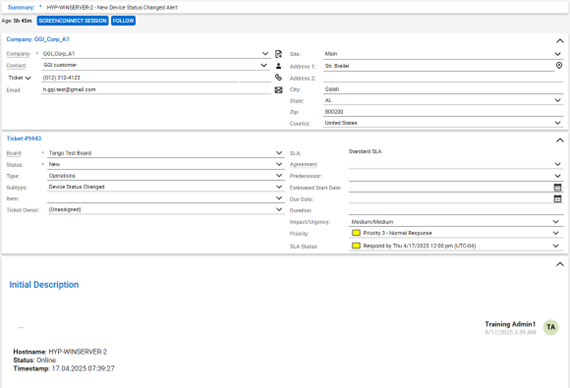
Task: Click the Duration field
Action: pos(456,210)
